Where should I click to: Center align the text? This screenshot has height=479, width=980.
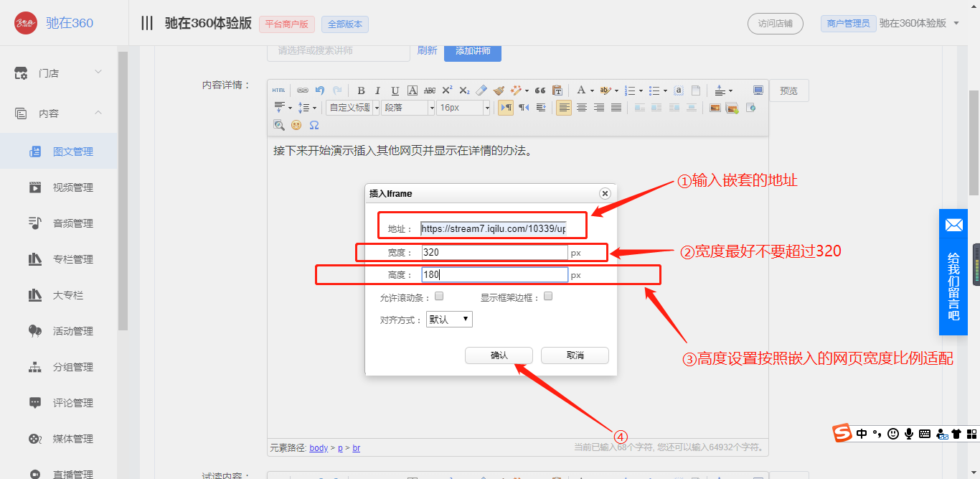pos(582,108)
